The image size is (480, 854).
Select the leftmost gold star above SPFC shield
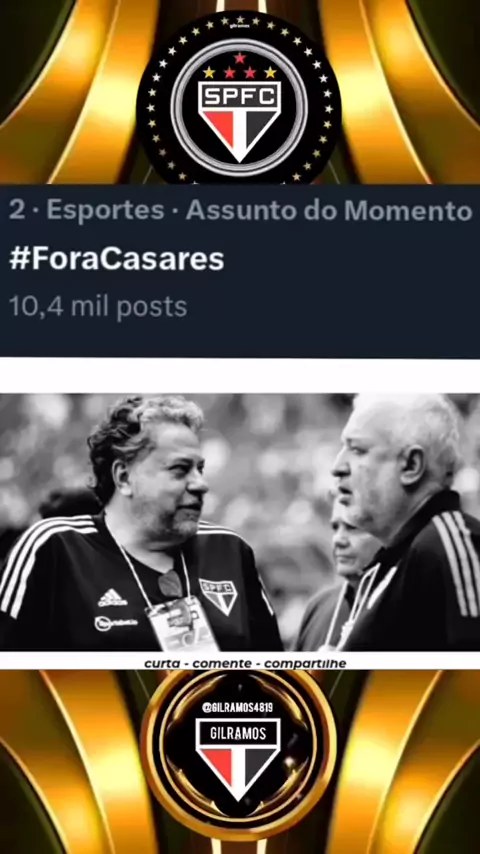point(209,72)
